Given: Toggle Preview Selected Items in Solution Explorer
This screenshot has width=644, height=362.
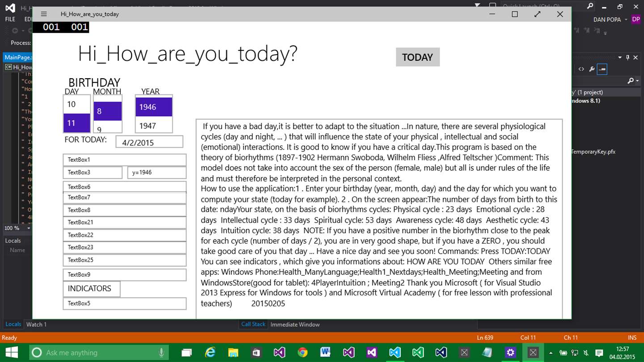Looking at the screenshot, I should coord(602,69).
